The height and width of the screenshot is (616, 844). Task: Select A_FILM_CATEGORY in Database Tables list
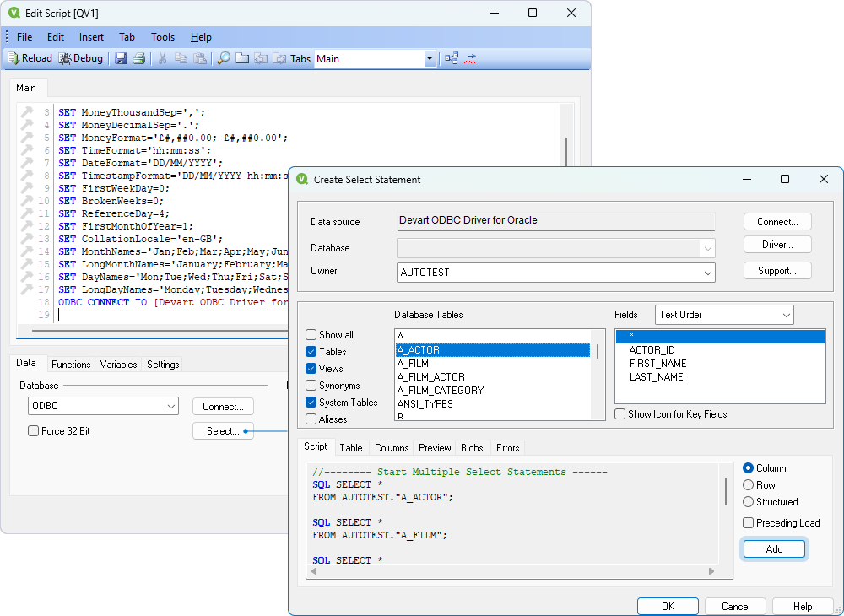point(440,391)
